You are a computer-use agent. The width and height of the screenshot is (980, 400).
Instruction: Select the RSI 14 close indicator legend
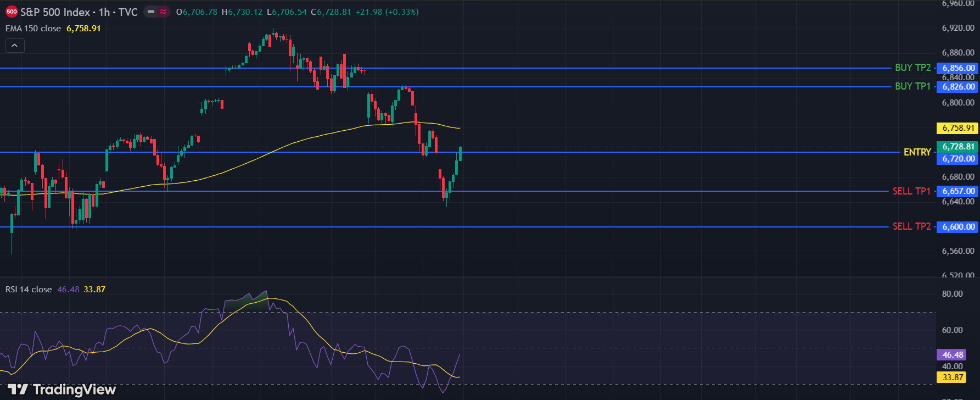click(29, 290)
